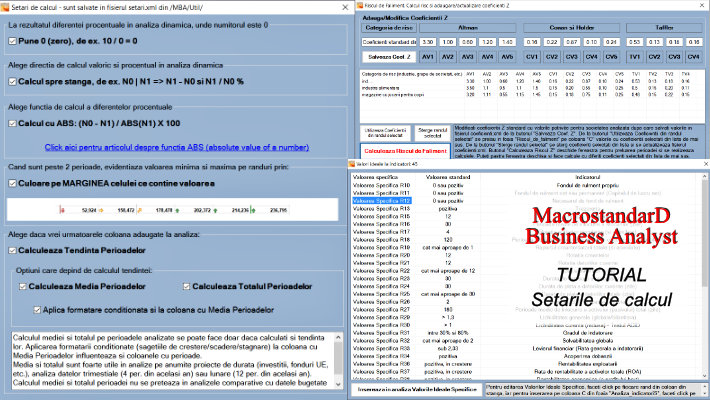This screenshot has height=400, width=710.
Task: Click the Categoria de risc header button
Action: tap(389, 28)
